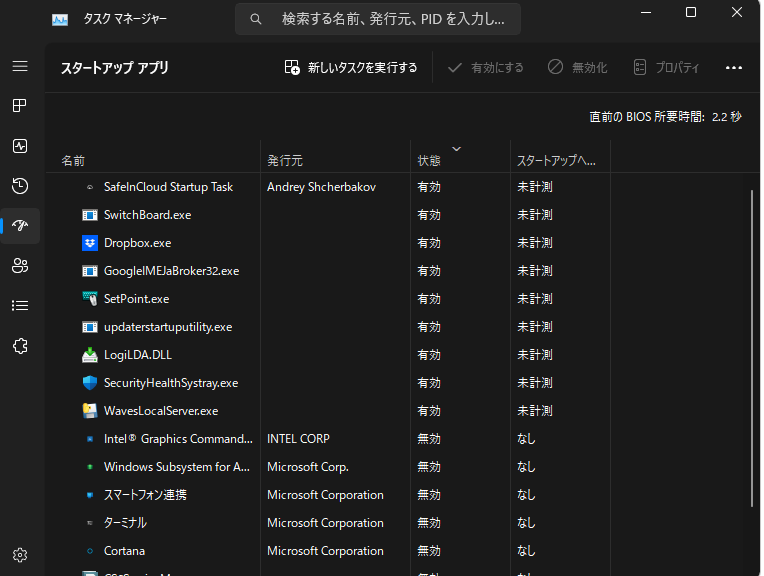This screenshot has height=576, width=764.
Task: Sort by the 発行元 column header
Action: coord(285,160)
